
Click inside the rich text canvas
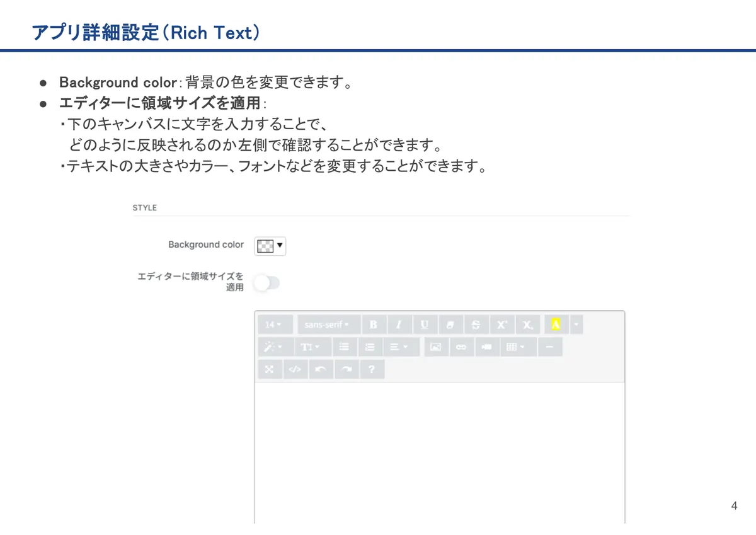click(440, 452)
